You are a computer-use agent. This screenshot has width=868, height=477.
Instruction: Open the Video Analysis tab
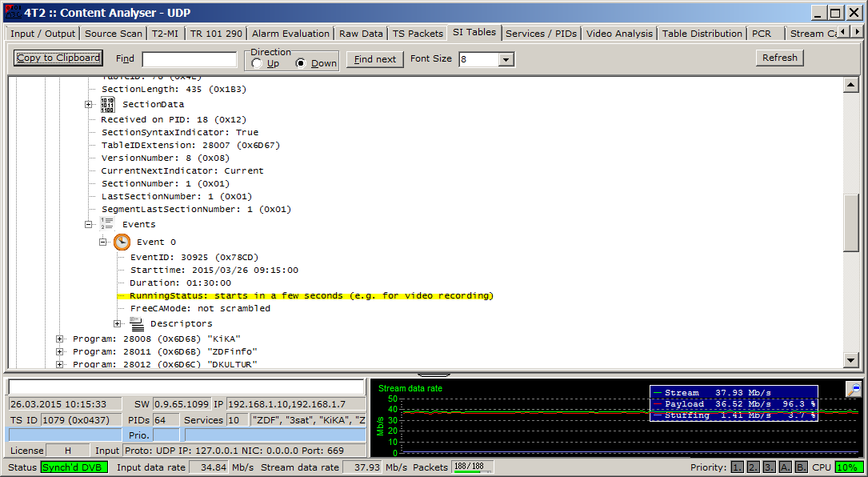tap(619, 34)
